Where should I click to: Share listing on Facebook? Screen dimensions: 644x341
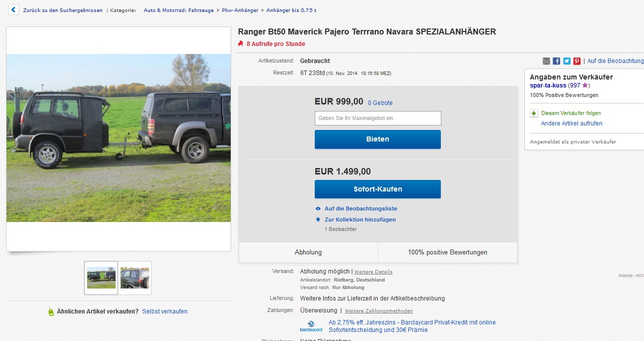pyautogui.click(x=556, y=61)
